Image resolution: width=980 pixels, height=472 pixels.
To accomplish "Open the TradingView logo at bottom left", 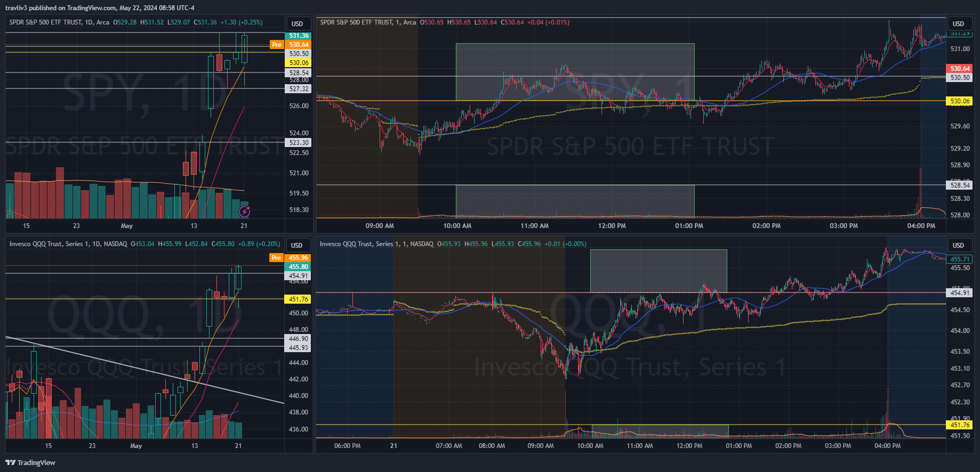I will (30, 462).
